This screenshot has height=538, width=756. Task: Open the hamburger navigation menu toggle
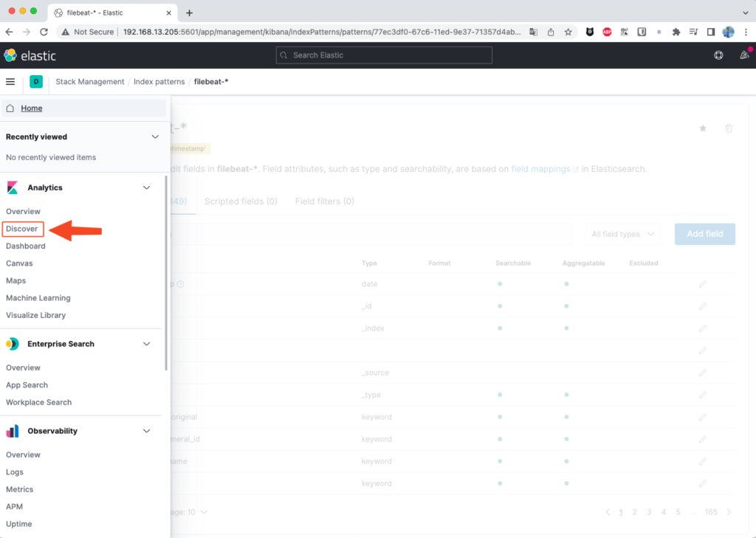pos(10,81)
